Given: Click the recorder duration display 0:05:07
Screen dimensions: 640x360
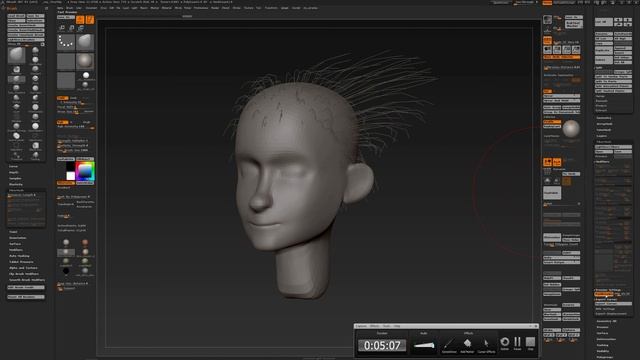Looking at the screenshot, I should 382,346.
